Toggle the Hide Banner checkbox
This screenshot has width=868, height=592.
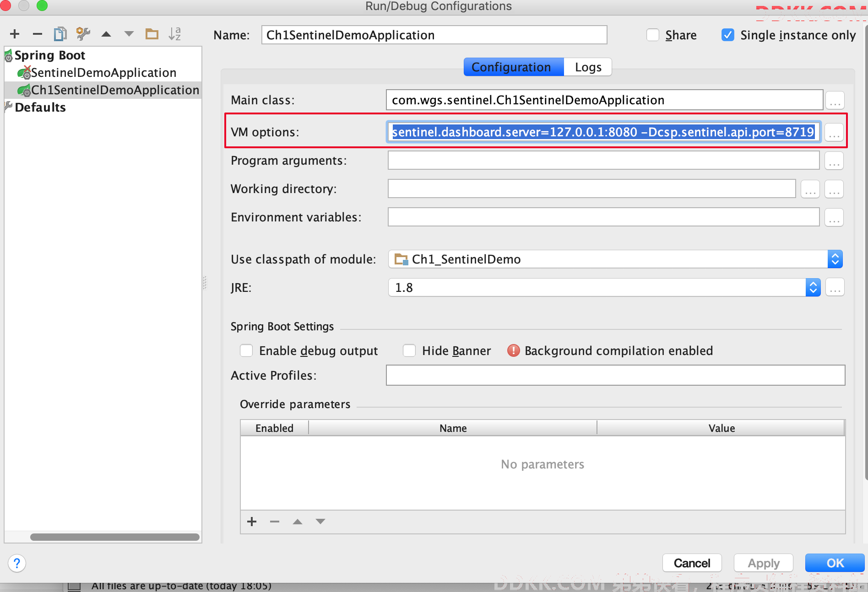[409, 350]
